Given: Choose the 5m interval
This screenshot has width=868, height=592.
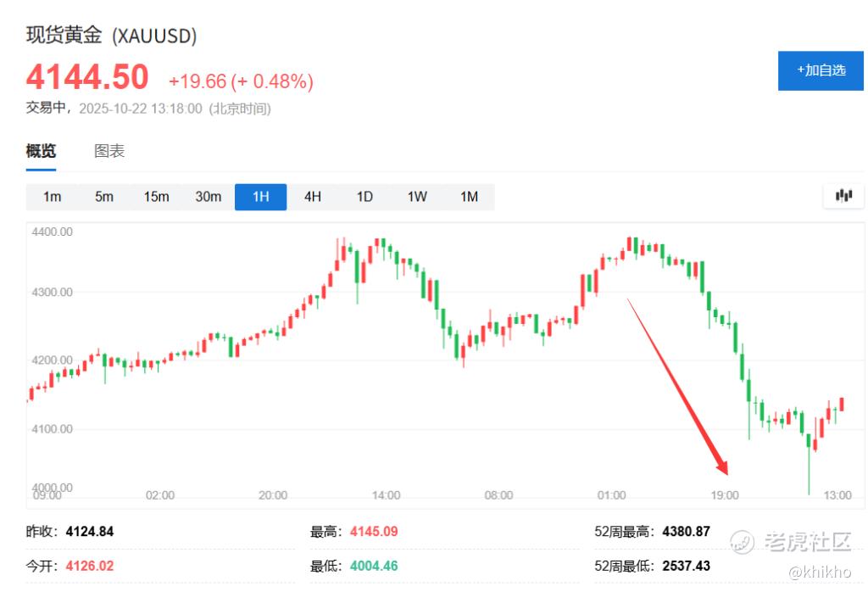Looking at the screenshot, I should point(104,197).
